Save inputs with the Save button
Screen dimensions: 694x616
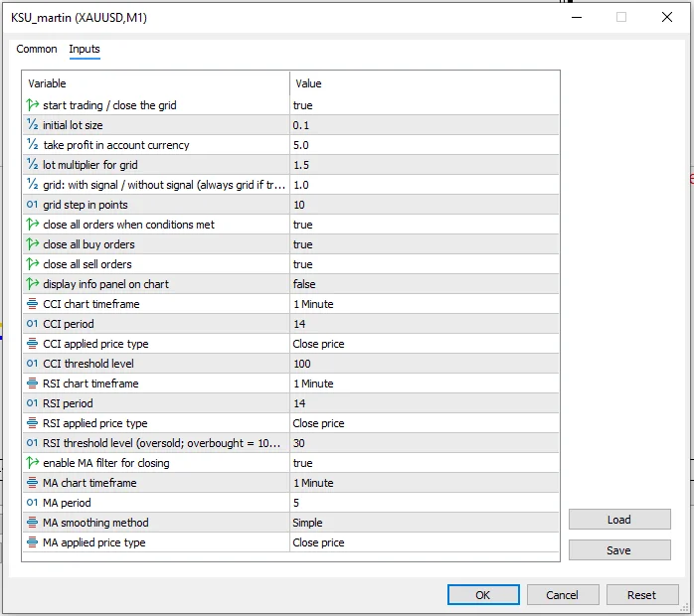[x=619, y=550]
